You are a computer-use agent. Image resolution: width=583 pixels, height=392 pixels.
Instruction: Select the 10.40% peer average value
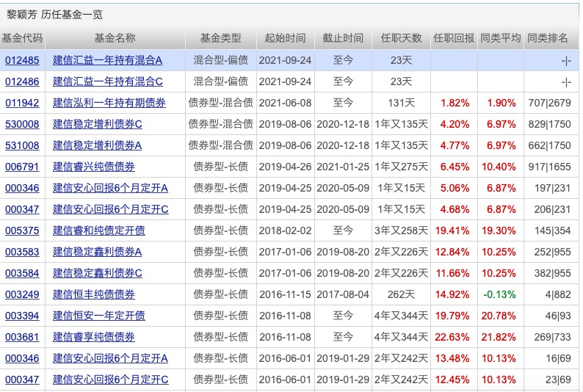click(x=499, y=167)
